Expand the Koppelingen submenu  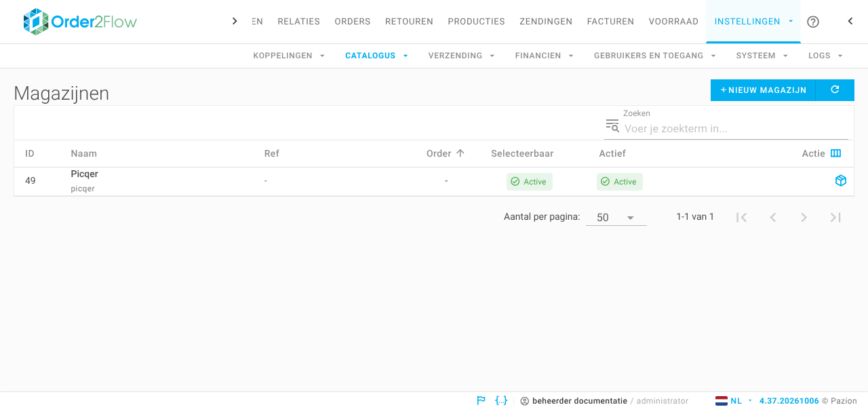click(x=290, y=56)
